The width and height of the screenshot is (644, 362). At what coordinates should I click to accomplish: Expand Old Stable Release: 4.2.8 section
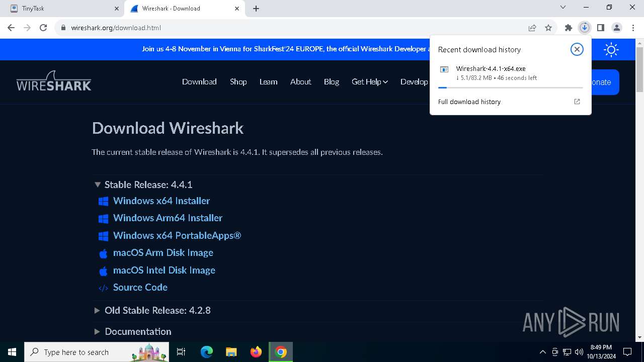(x=98, y=310)
